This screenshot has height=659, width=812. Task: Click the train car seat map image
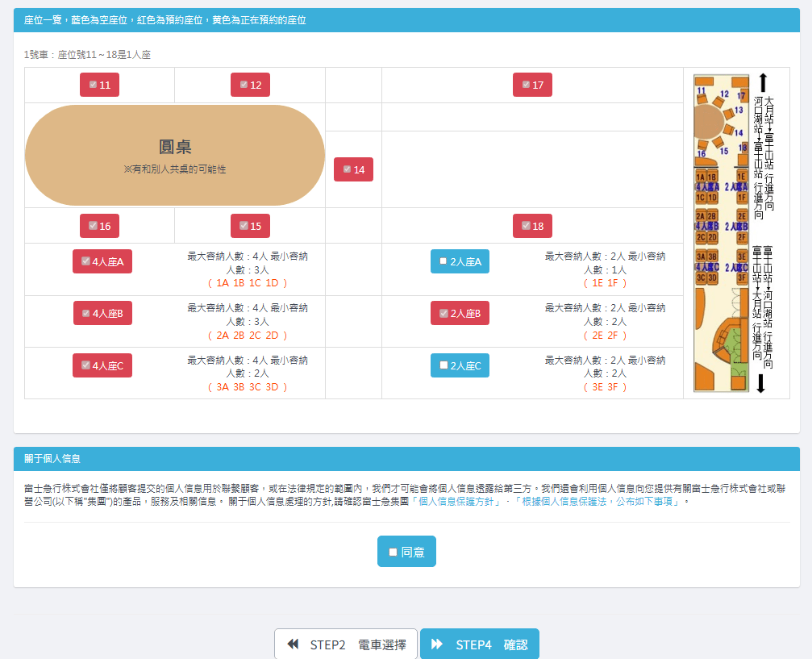720,232
